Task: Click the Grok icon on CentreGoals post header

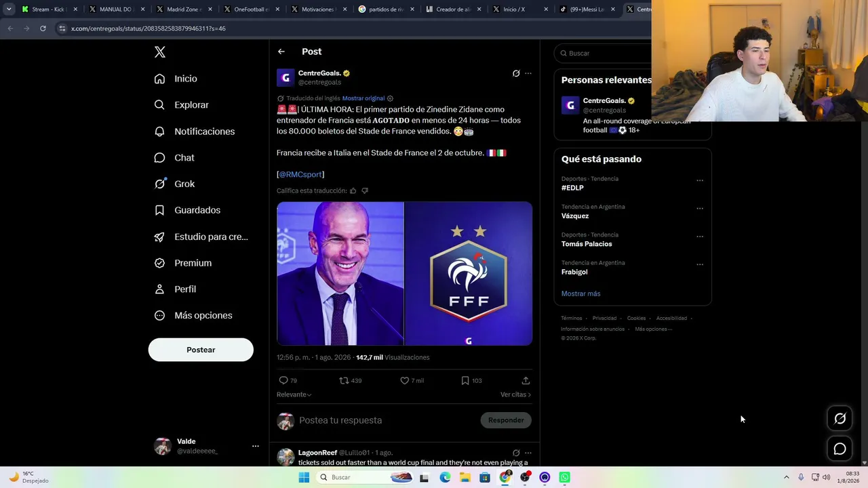Action: coord(516,73)
